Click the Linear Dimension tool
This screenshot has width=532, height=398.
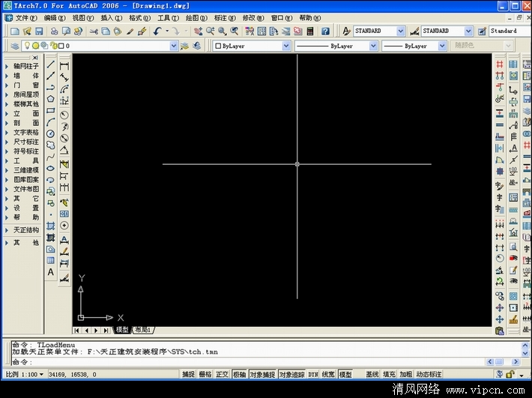[x=64, y=66]
